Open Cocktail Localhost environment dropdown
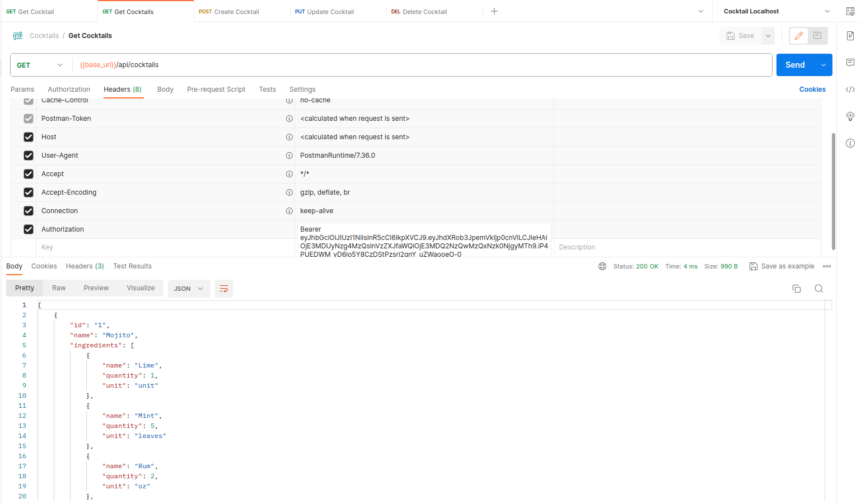 (776, 11)
